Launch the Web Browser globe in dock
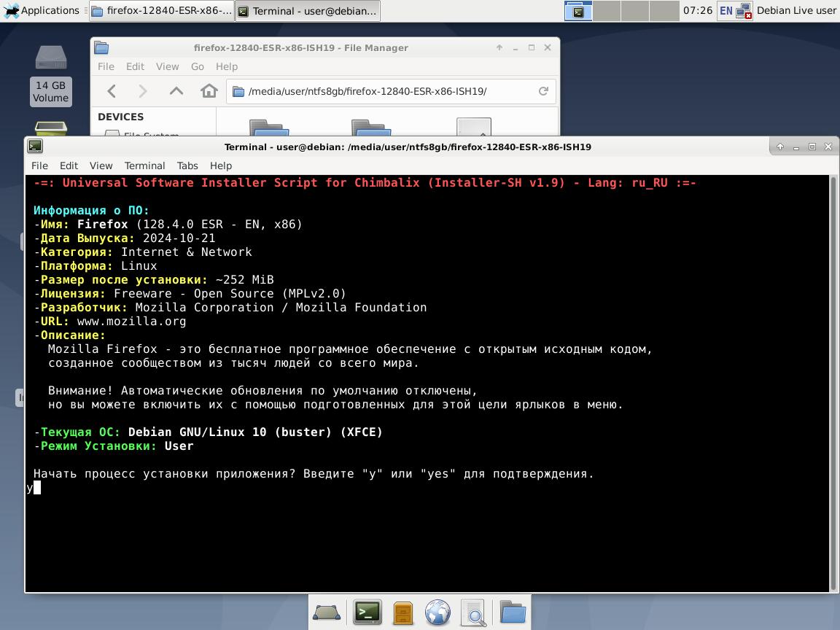840x630 pixels. pyautogui.click(x=437, y=612)
